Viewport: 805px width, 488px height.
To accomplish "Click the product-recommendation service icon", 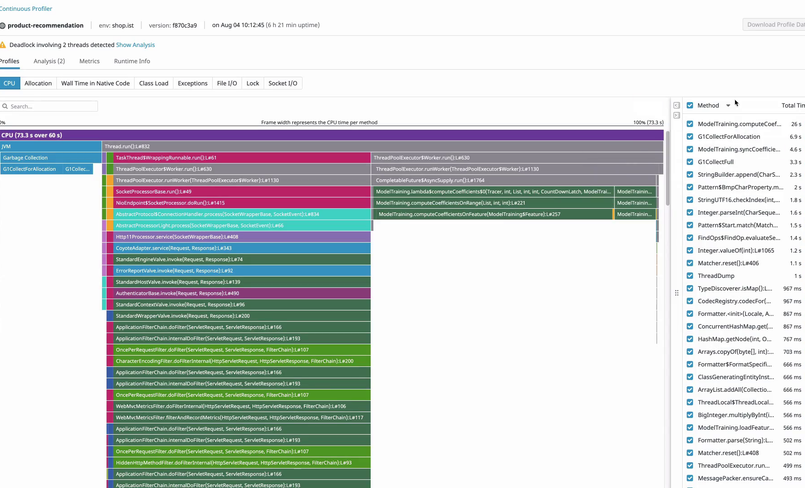I will pyautogui.click(x=3, y=25).
